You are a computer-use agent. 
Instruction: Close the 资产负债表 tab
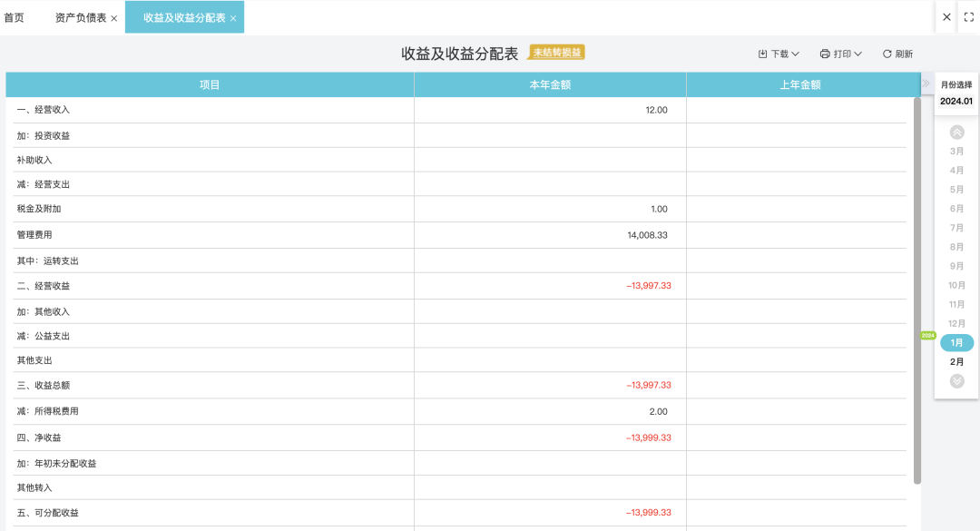coord(113,19)
